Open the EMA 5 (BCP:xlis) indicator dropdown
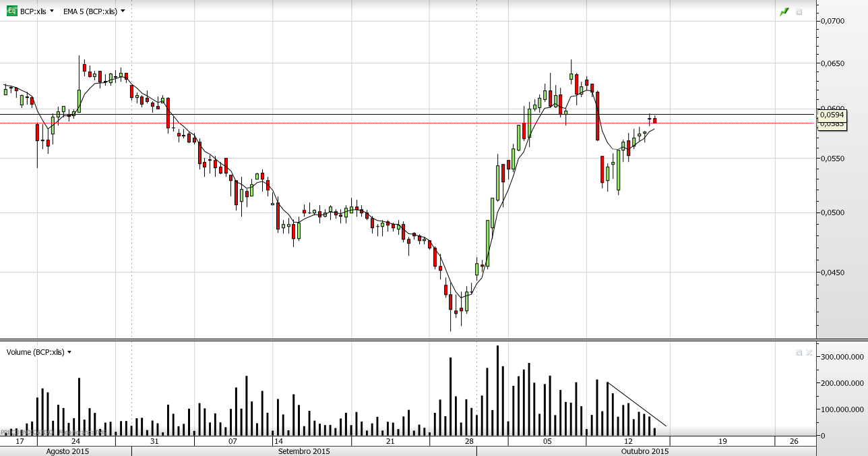Screen dimensions: 868x456 (94, 11)
